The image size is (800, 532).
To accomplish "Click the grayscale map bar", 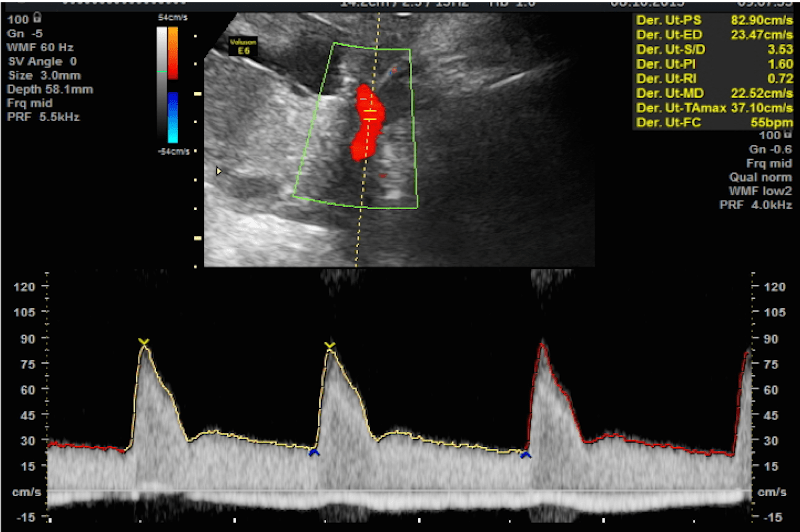I will tap(161, 85).
